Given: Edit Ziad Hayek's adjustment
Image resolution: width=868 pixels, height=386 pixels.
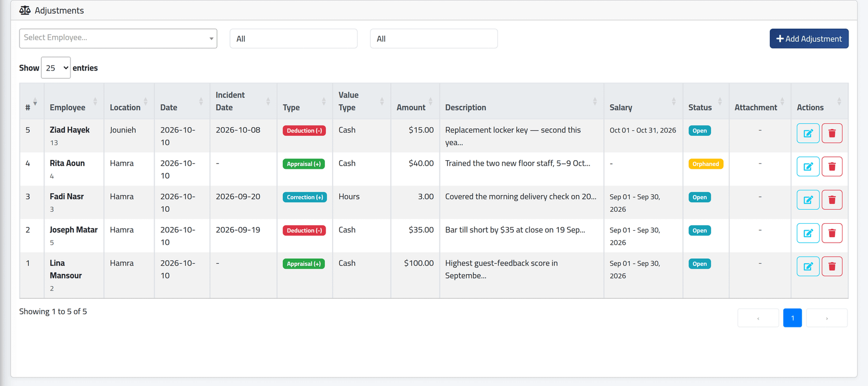Looking at the screenshot, I should pyautogui.click(x=808, y=133).
